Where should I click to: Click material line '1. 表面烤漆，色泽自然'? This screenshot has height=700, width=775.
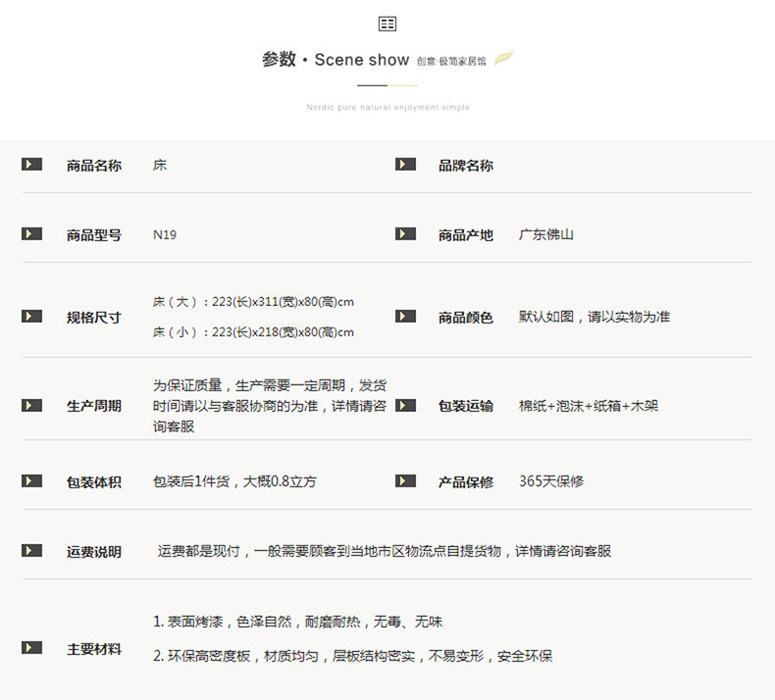click(297, 622)
